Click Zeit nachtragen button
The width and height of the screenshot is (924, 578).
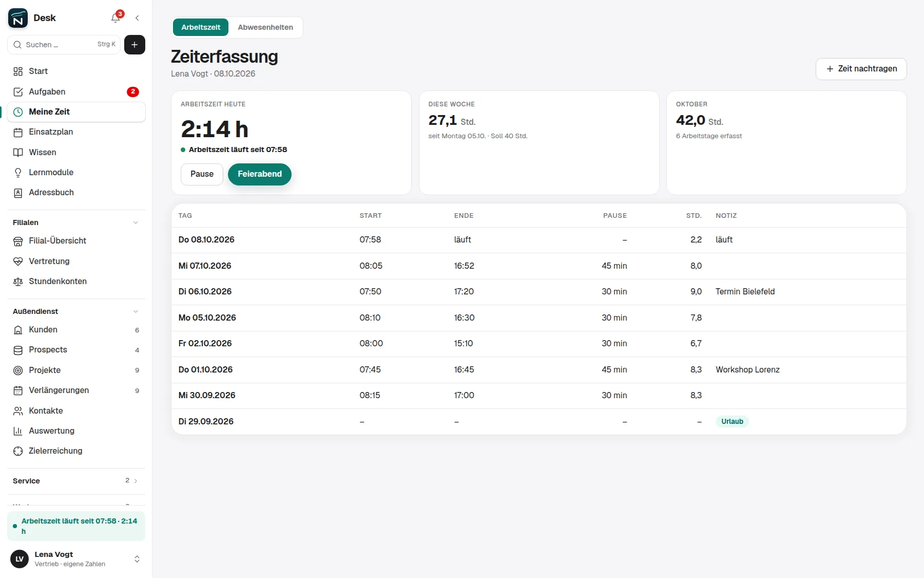tap(861, 69)
